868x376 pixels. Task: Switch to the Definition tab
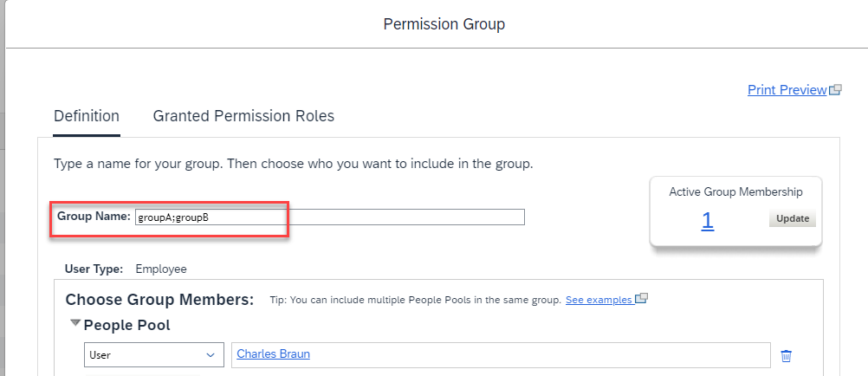87,116
